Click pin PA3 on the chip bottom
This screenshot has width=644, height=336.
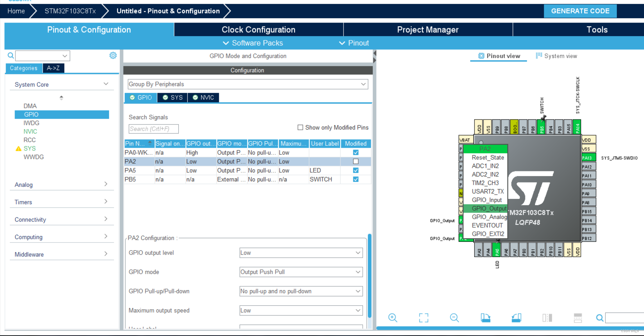pos(479,250)
